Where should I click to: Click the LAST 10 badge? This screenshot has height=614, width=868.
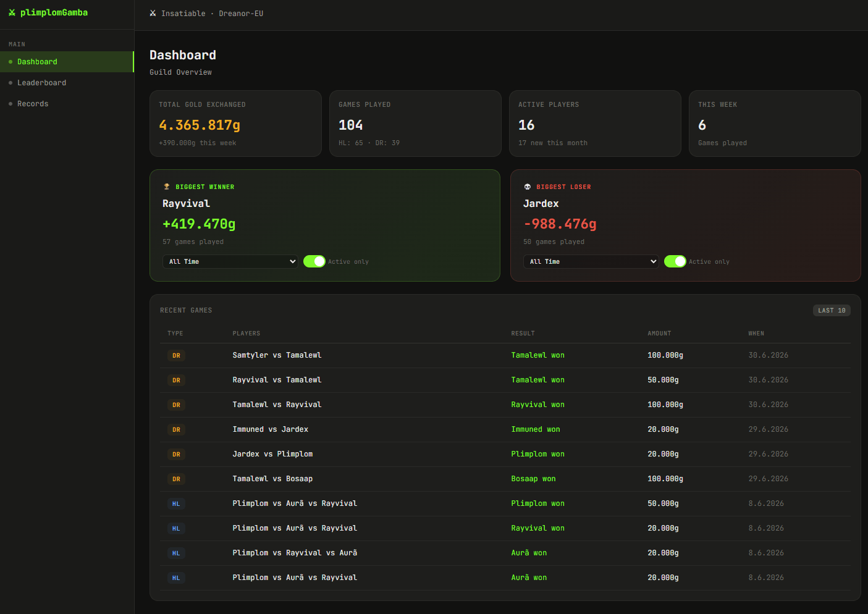pos(832,310)
